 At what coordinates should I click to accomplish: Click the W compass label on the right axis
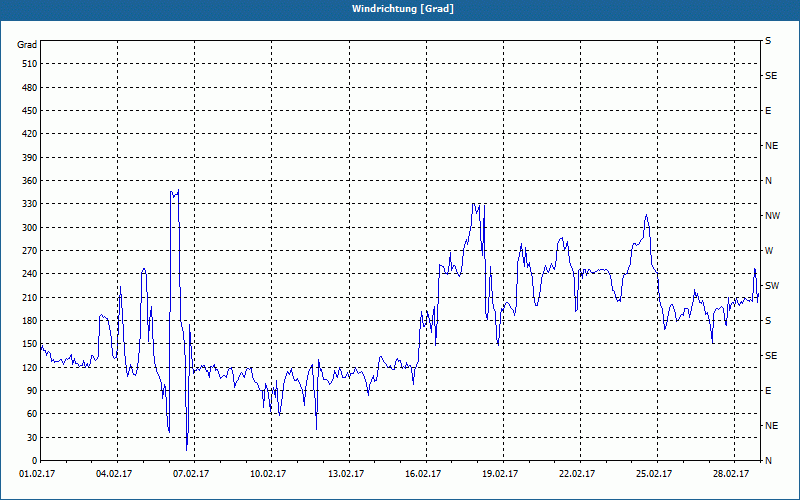769,251
